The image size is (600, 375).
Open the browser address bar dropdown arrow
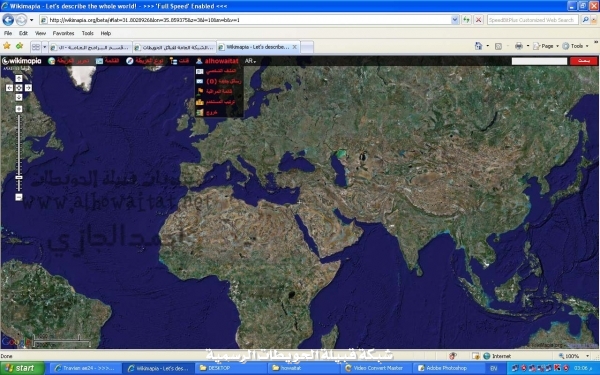pos(455,20)
